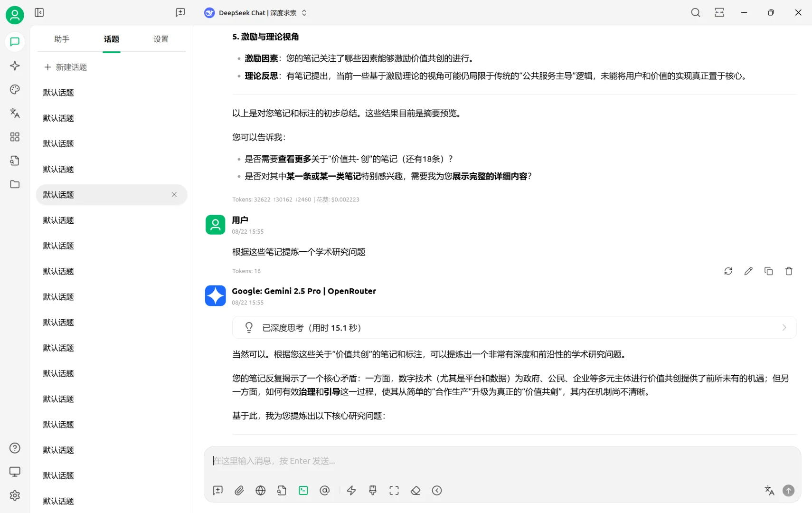Viewport: 812px width, 513px height.
Task: Switch to the 助手 tab
Action: (x=62, y=39)
